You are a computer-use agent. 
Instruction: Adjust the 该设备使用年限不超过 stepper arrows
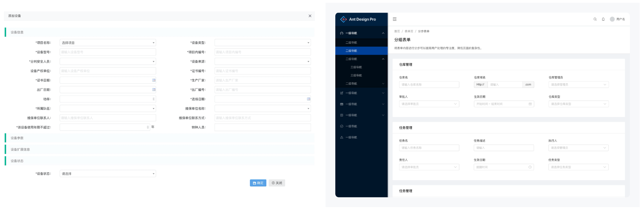(x=148, y=127)
